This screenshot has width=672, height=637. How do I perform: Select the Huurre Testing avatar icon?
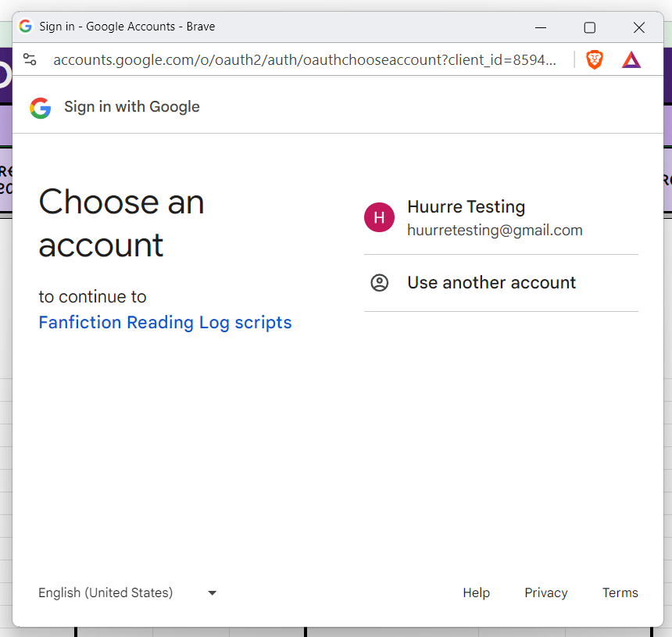(379, 217)
